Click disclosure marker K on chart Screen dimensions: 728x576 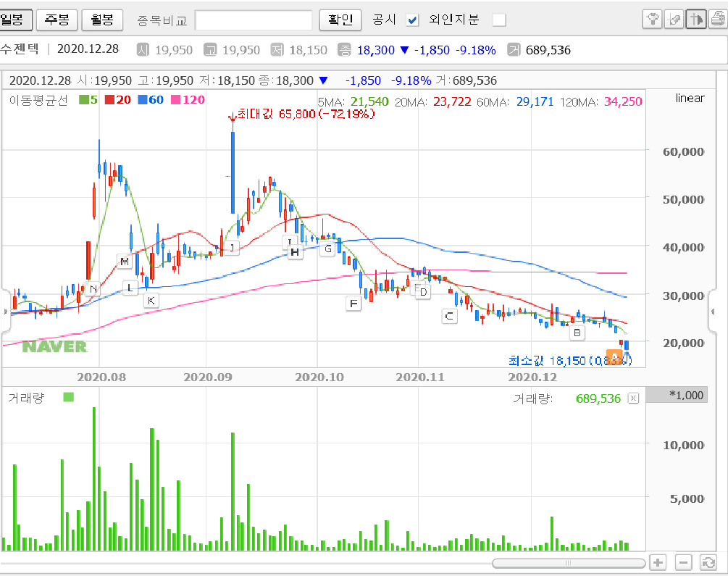151,301
